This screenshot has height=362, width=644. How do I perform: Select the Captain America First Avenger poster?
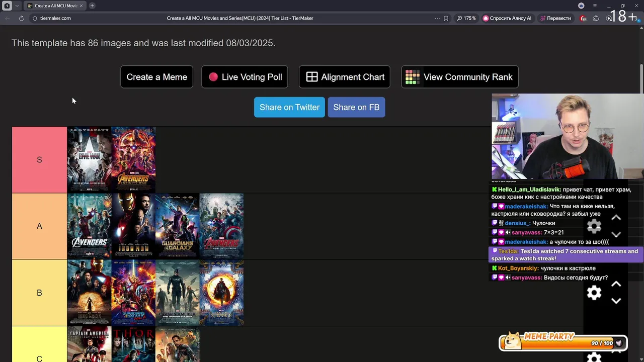point(90,344)
